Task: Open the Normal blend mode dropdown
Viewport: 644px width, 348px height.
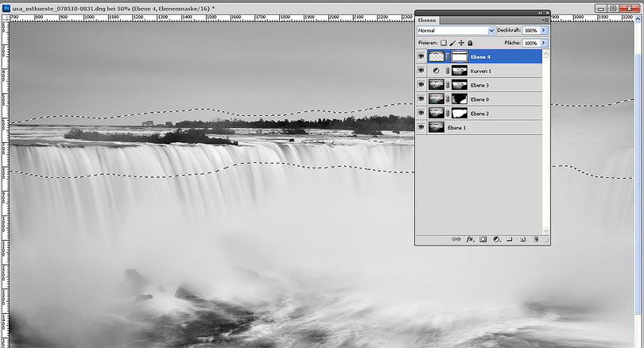Action: pyautogui.click(x=456, y=30)
